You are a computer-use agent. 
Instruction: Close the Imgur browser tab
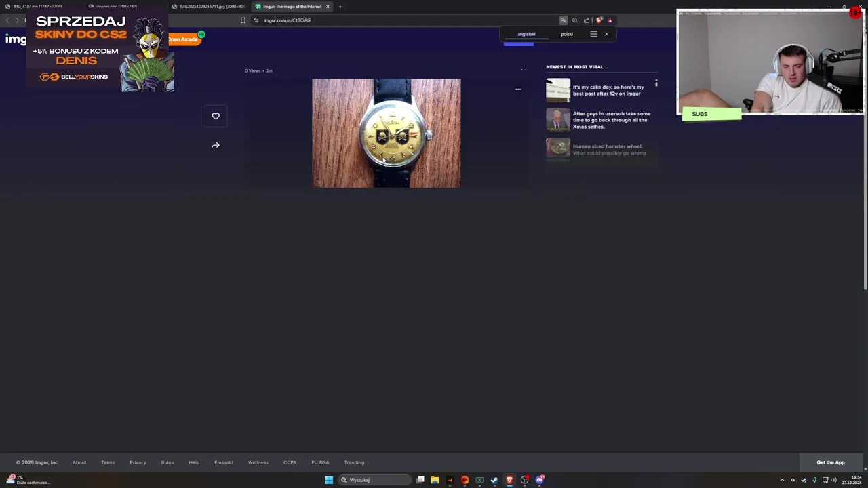tap(328, 7)
